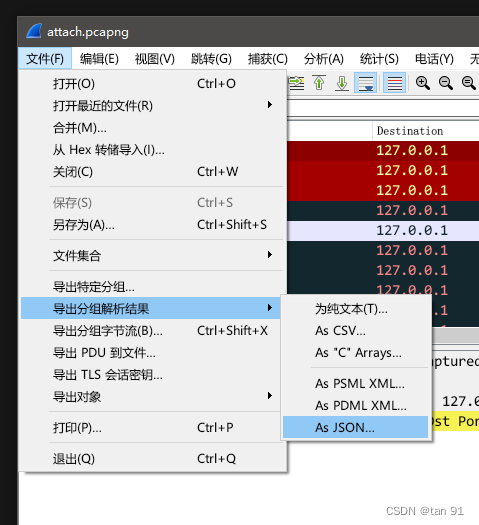Select the light lavender 127.0.0.1 packet row
Viewport: 479px width, 525px height.
383,231
